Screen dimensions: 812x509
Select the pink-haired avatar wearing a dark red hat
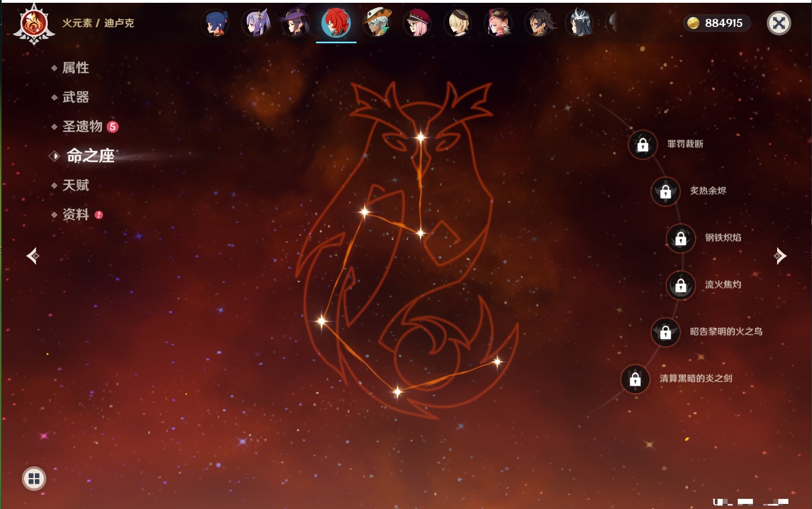498,23
